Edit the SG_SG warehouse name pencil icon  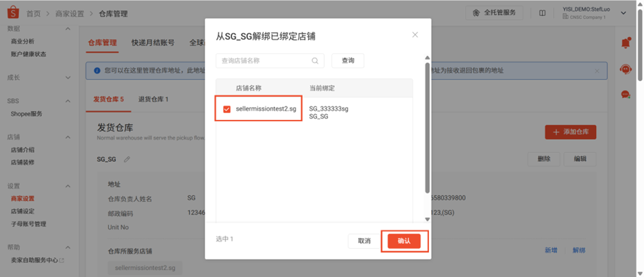coord(127,159)
